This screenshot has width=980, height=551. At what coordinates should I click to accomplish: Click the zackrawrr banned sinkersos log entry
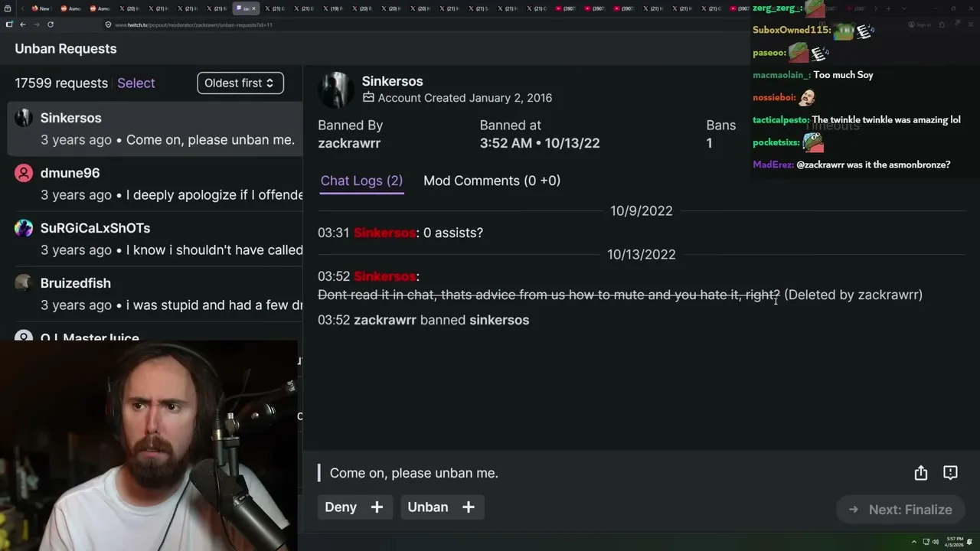423,320
